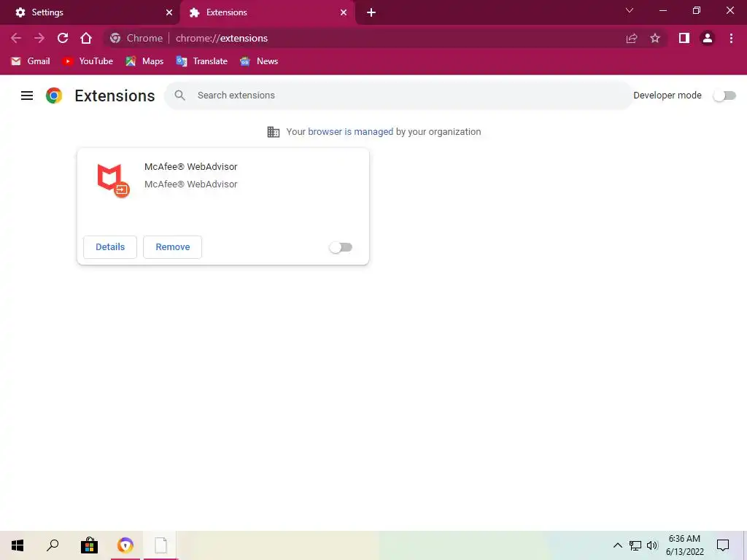Open the volume tray icon
Image resolution: width=747 pixels, height=560 pixels.
point(652,545)
